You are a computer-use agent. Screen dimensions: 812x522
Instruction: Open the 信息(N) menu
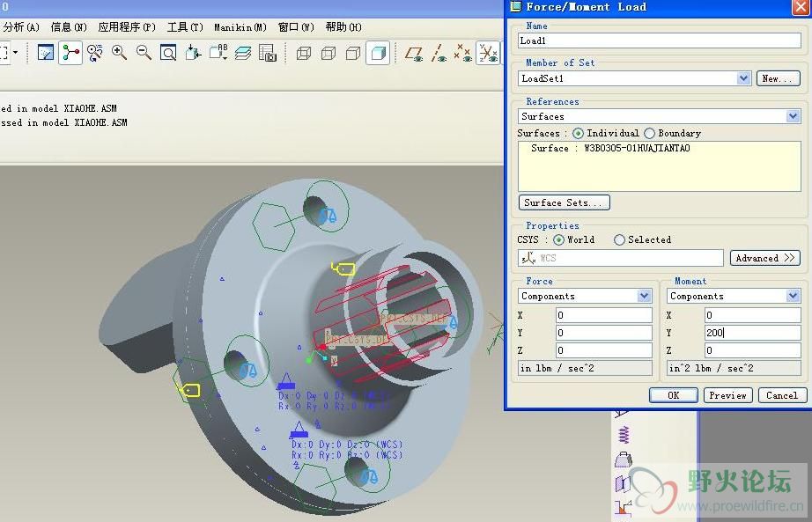[69, 27]
